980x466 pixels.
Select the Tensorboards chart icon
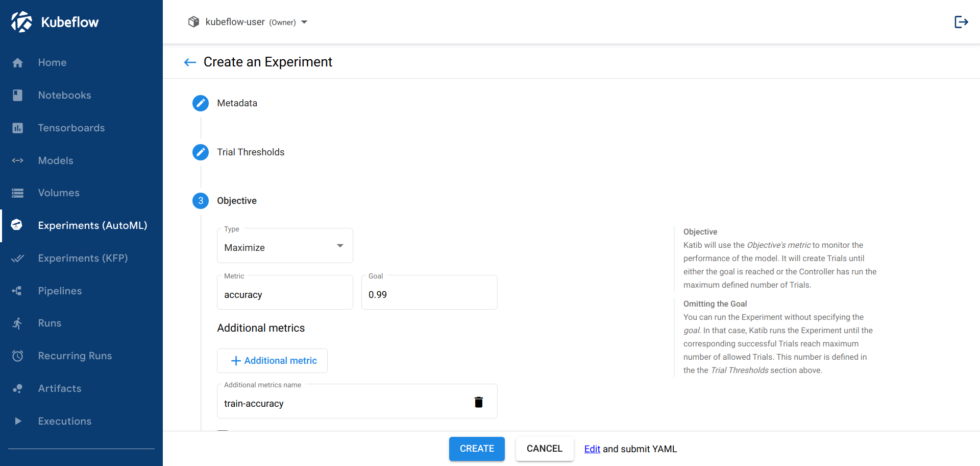pyautogui.click(x=18, y=128)
